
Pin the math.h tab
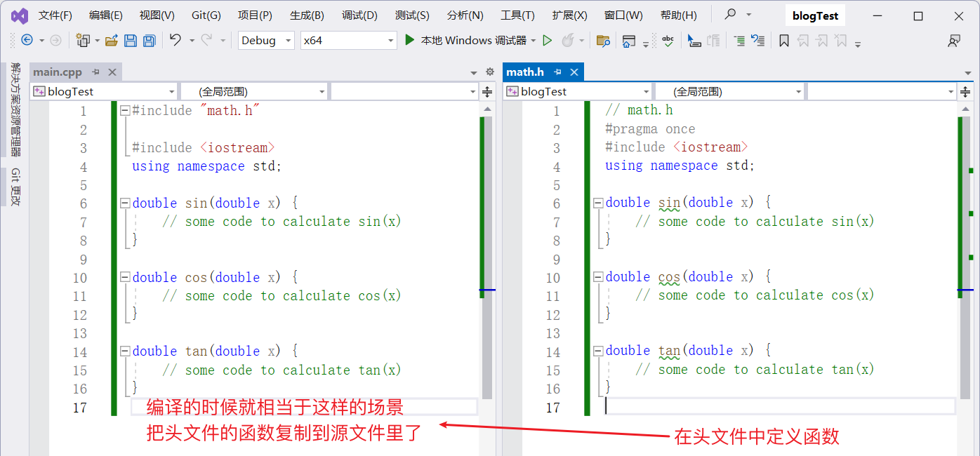pyautogui.click(x=557, y=72)
